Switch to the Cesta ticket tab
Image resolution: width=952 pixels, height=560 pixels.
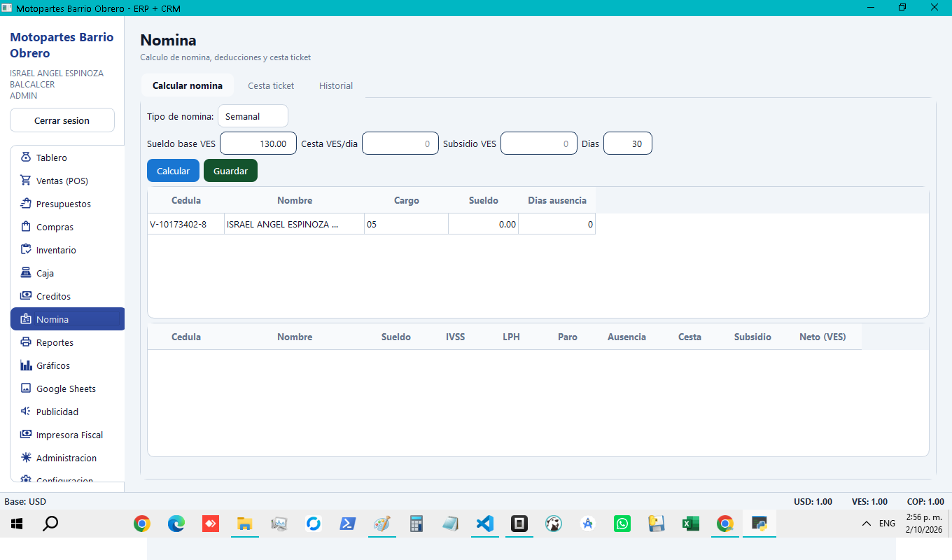271,85
